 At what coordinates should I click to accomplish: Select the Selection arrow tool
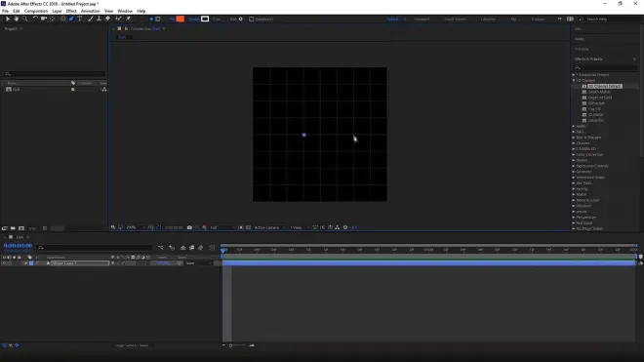point(8,19)
